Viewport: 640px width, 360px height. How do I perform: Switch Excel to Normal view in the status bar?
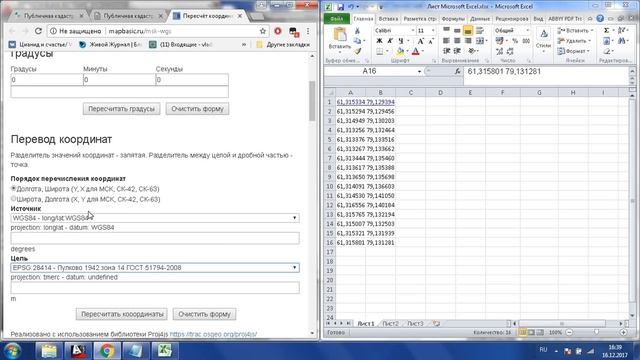point(522,333)
